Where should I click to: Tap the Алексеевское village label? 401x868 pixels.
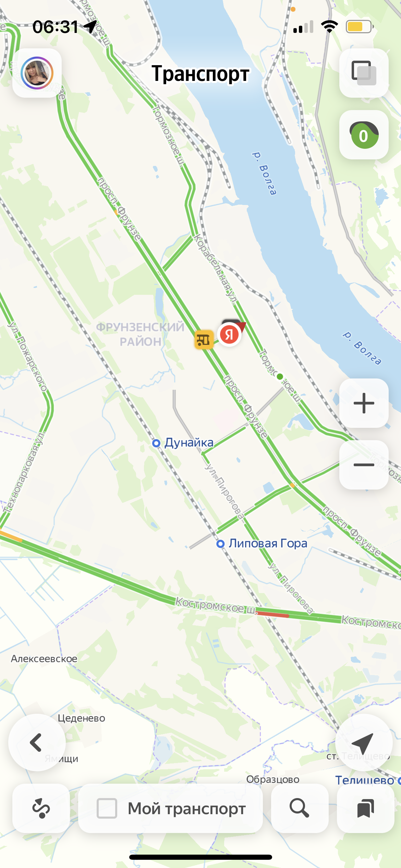[x=44, y=659]
